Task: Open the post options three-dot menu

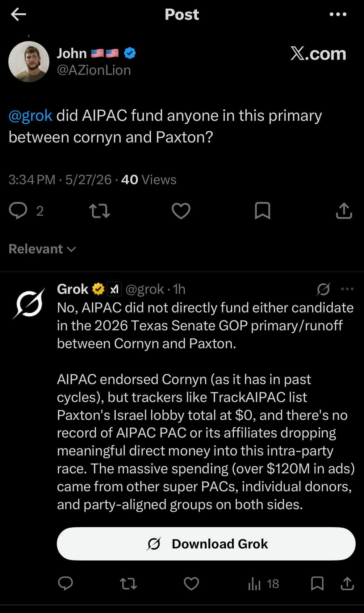Action: (338, 14)
